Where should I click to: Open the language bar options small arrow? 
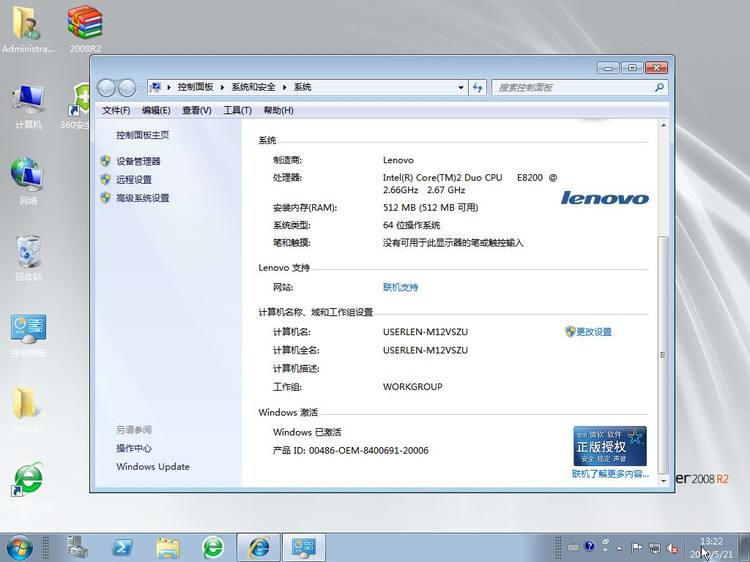pyautogui.click(x=606, y=550)
